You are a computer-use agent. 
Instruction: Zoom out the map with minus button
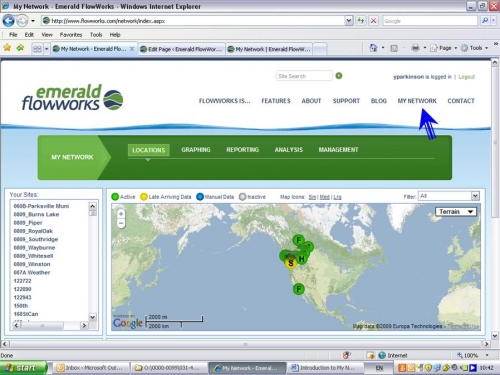(x=121, y=223)
